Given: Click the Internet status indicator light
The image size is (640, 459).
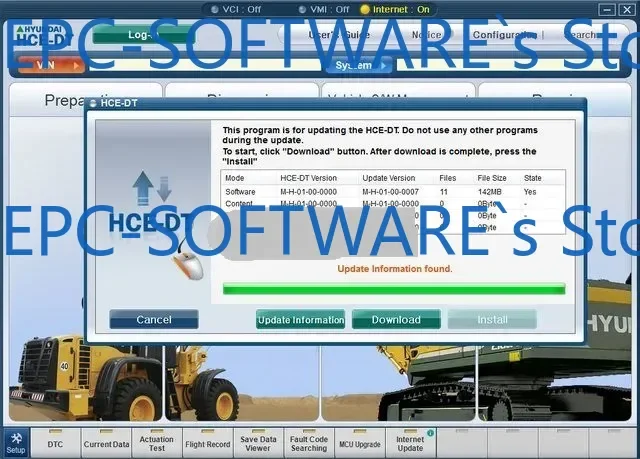Looking at the screenshot, I should pyautogui.click(x=365, y=9).
